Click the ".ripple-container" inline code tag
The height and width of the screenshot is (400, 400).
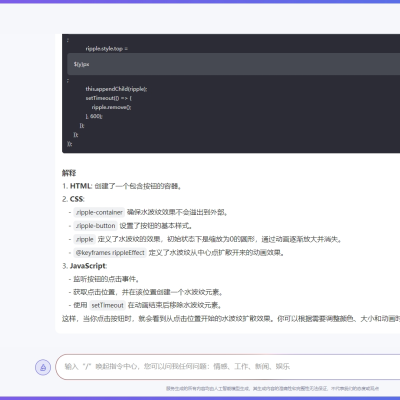coord(99,212)
